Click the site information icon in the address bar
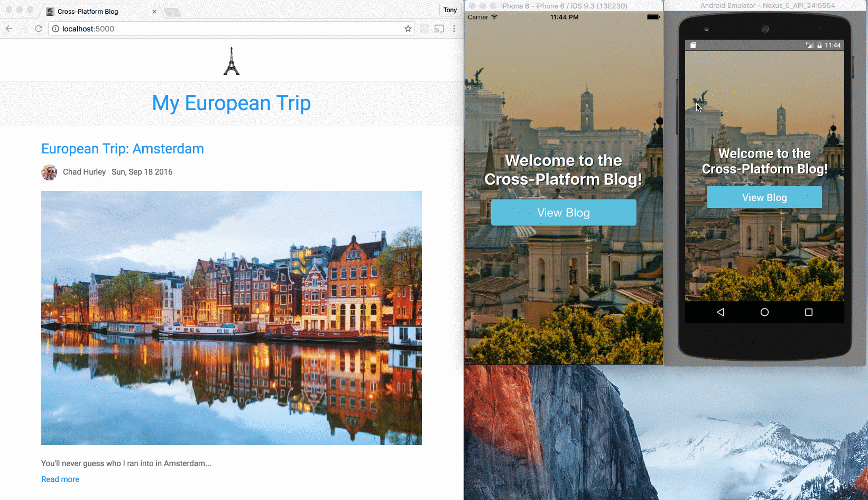Viewport: 868px width, 500px height. click(x=56, y=29)
